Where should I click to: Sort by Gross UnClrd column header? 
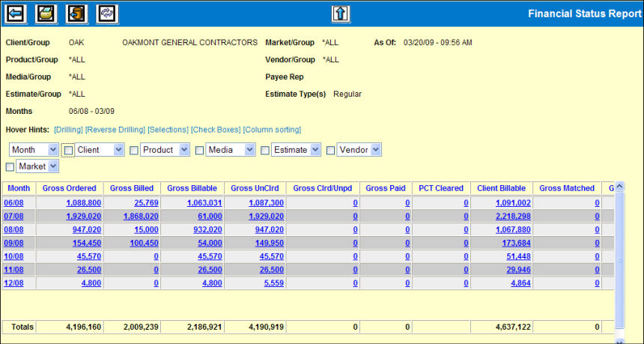(x=255, y=188)
